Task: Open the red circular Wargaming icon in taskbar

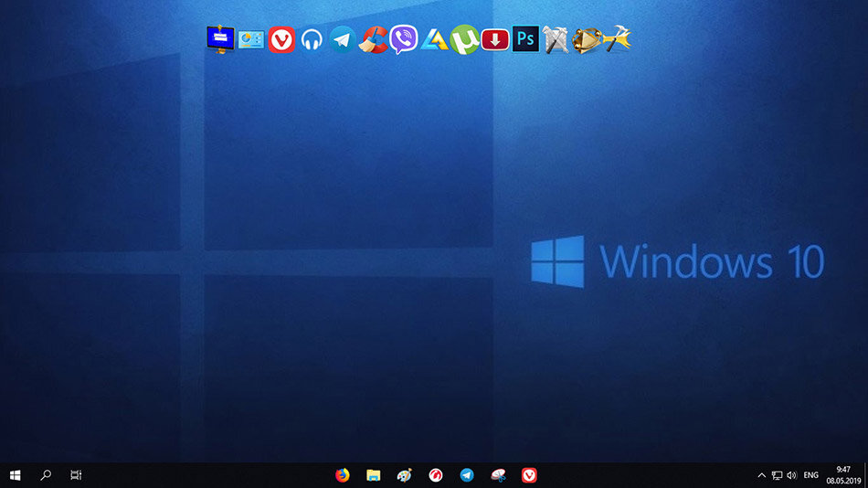Action: [436, 475]
